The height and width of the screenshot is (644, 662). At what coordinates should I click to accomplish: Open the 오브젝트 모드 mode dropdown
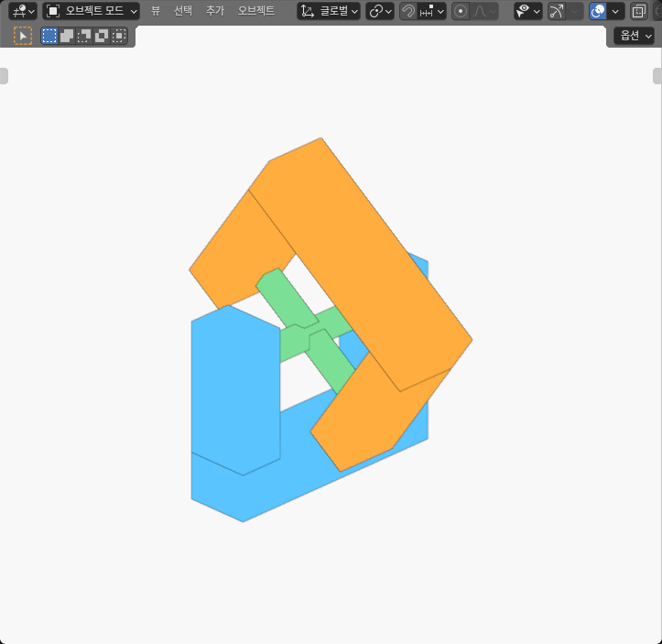tap(91, 11)
